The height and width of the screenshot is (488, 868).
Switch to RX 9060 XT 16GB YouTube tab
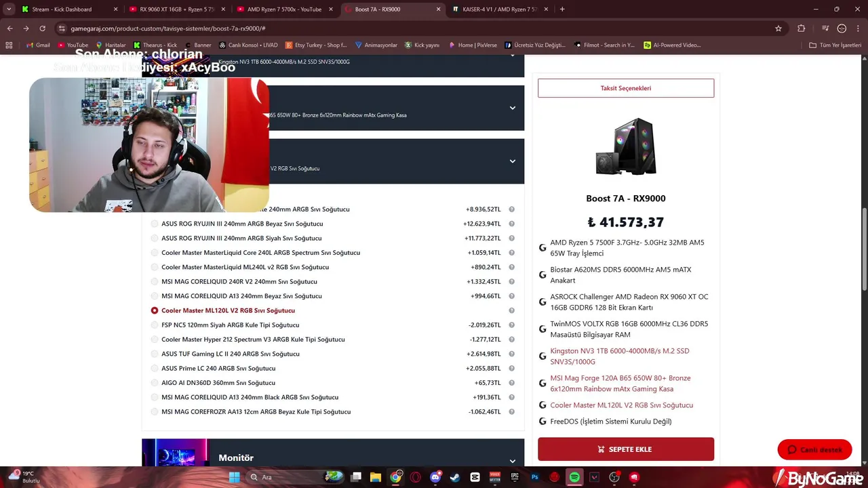click(176, 9)
